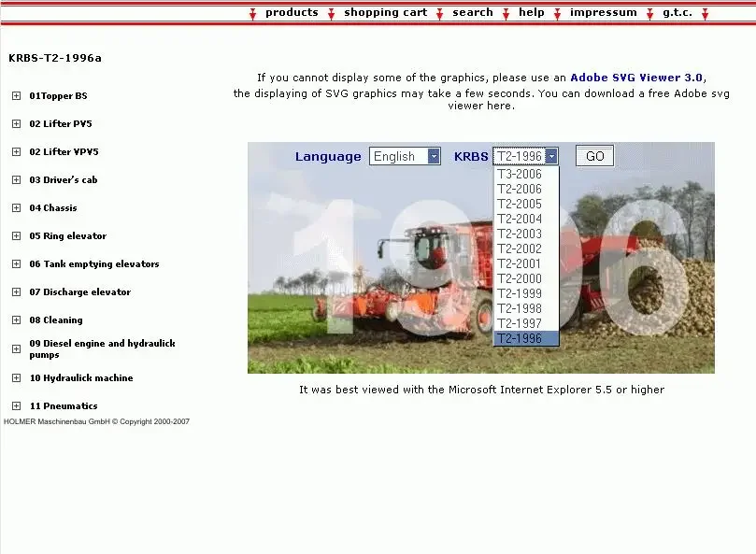756x554 pixels.
Task: Click 09 Diesel engine and hydraulick pumps
Action: [102, 348]
